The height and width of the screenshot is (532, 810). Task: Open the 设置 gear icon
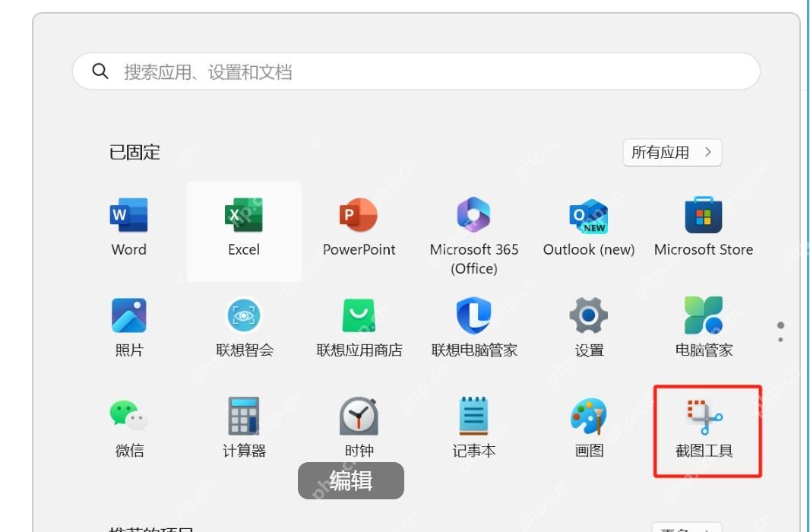[588, 315]
